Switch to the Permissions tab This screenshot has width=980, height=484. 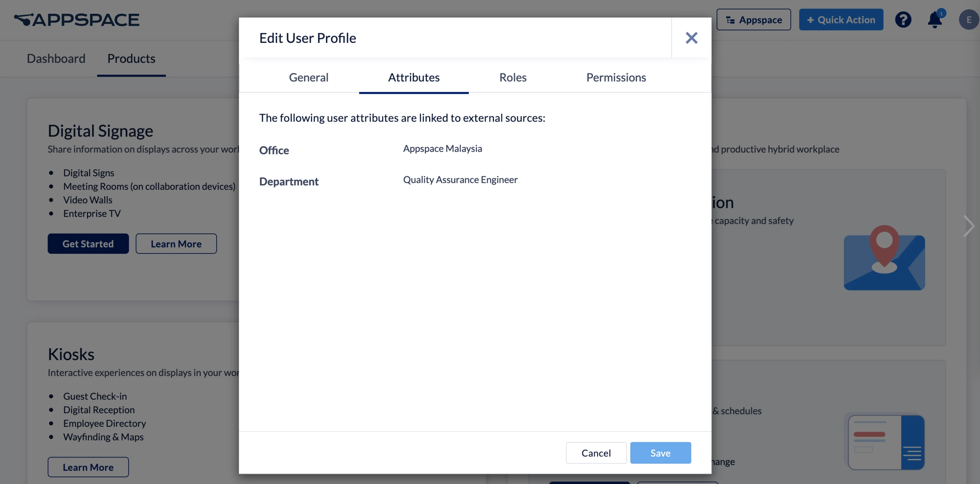click(616, 77)
